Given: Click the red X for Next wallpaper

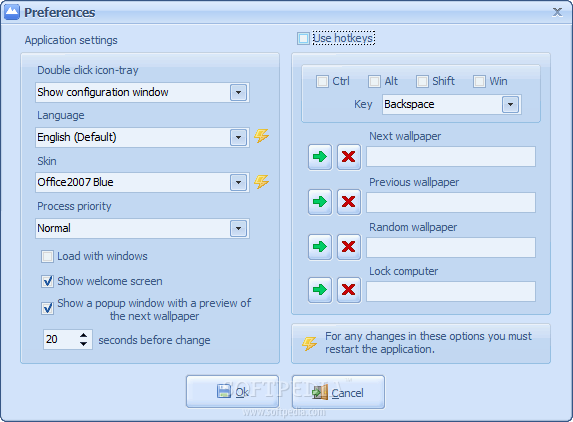Looking at the screenshot, I should pos(349,157).
